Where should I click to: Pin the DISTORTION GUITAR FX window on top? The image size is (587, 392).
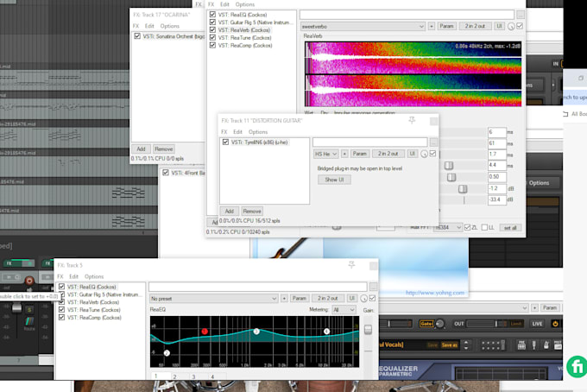pos(412,120)
